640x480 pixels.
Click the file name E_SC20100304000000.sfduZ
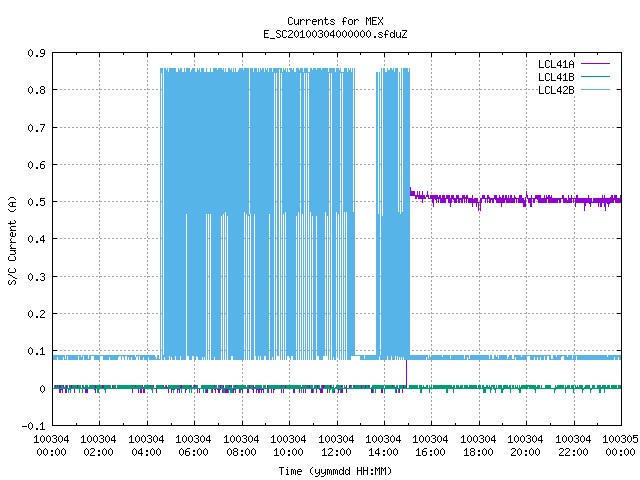pyautogui.click(x=335, y=34)
